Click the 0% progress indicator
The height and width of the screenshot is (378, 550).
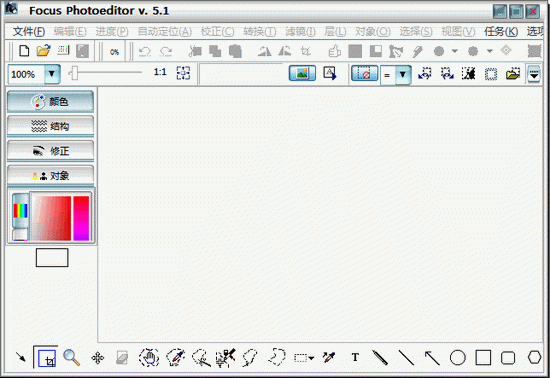114,52
